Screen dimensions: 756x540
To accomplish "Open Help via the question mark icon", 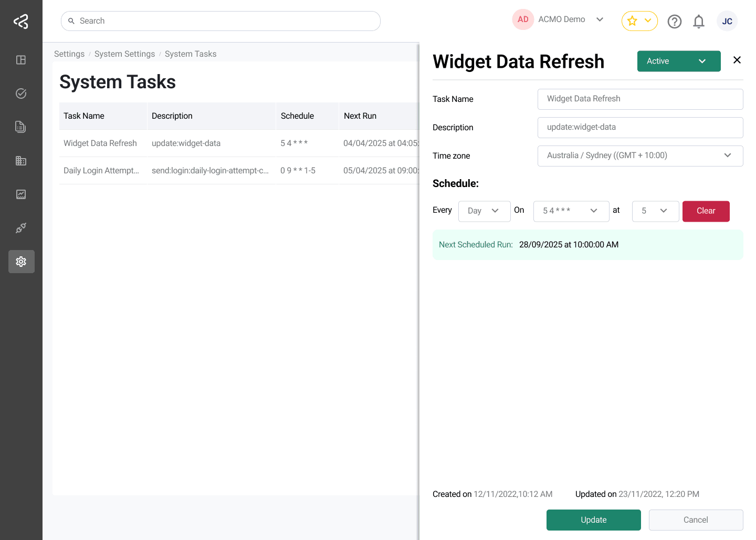I will [675, 22].
